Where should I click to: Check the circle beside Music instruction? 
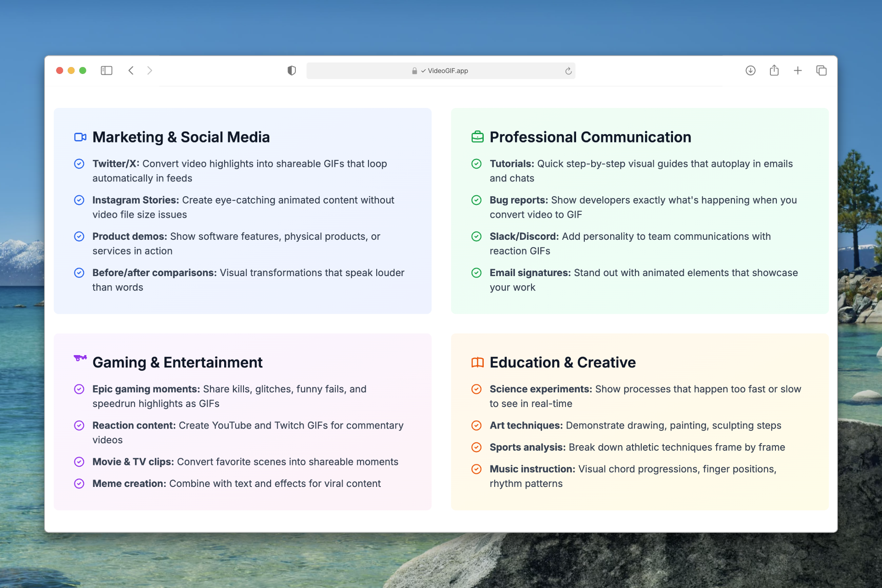477,469
